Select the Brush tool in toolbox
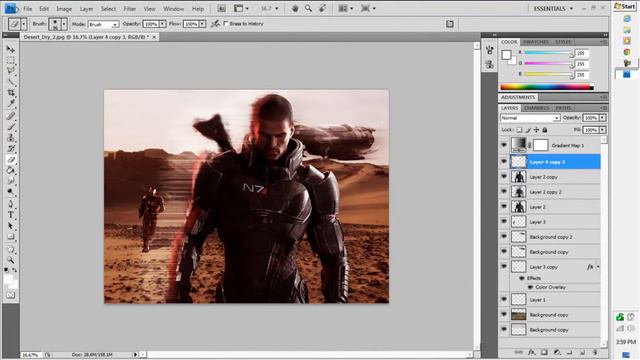640x360 pixels. pos(11,127)
